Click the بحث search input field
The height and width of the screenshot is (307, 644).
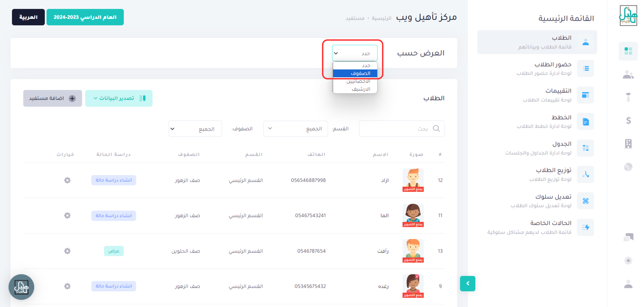pos(402,129)
